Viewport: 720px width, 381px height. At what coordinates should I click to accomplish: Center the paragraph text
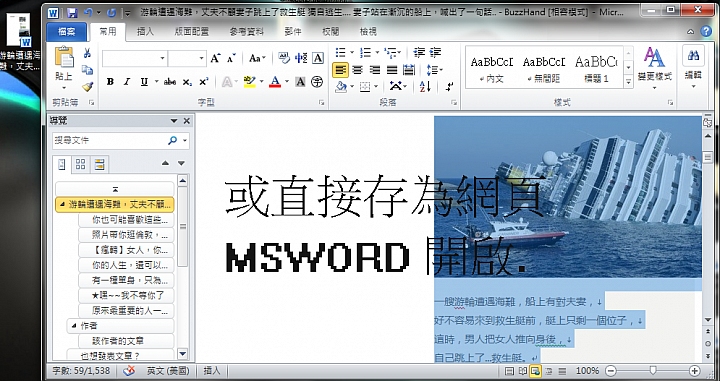pyautogui.click(x=357, y=70)
